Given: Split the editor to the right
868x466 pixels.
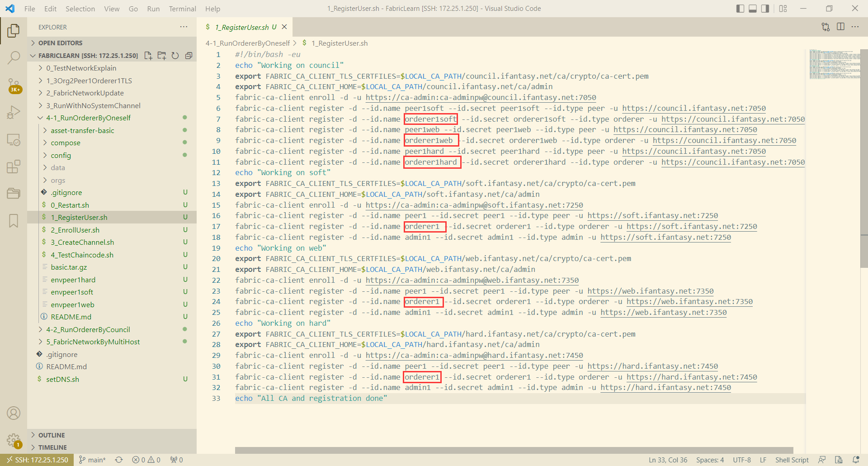Looking at the screenshot, I should 840,27.
